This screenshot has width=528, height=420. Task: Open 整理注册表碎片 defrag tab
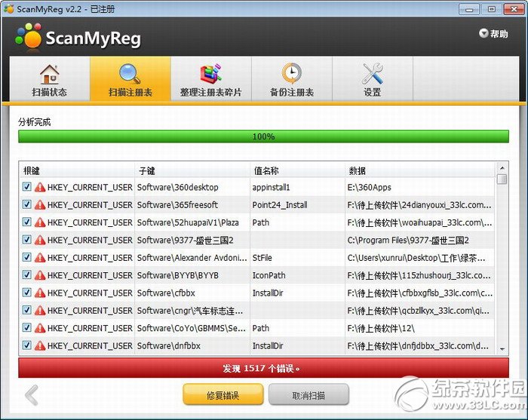(211, 79)
